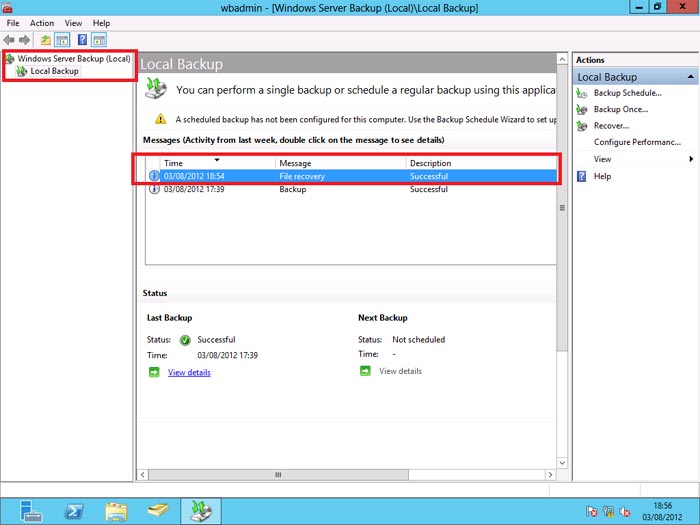700x525 pixels.
Task: Click the Windows Server Backup (Local) tree icon
Action: coord(9,58)
